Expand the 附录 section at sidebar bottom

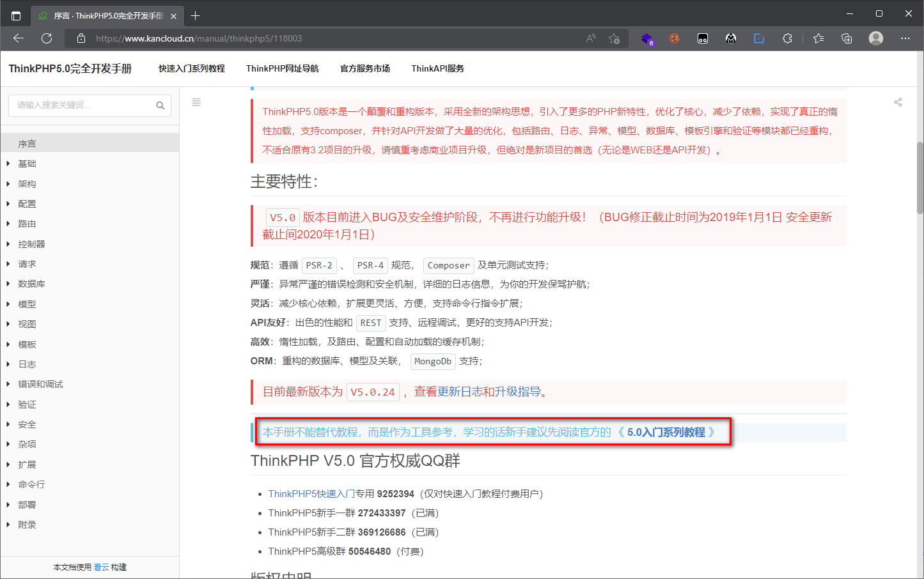click(x=26, y=525)
